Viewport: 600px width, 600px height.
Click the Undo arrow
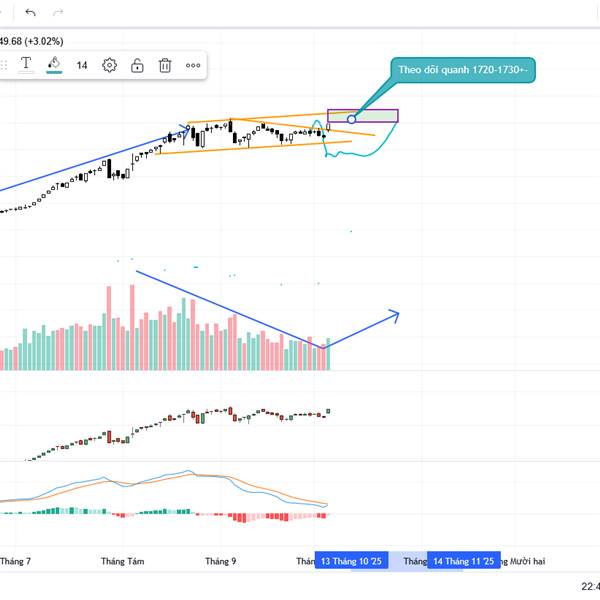(30, 13)
